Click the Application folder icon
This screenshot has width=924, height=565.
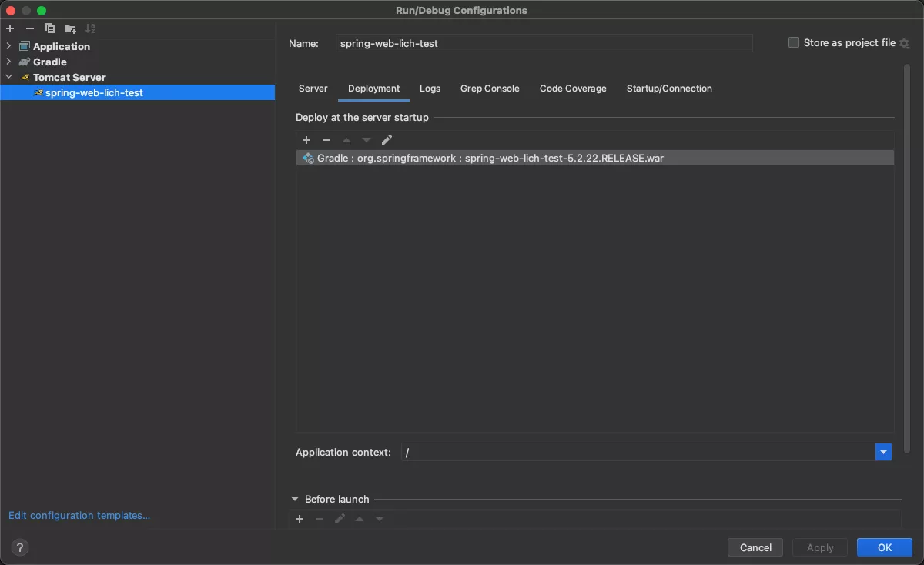pos(25,46)
